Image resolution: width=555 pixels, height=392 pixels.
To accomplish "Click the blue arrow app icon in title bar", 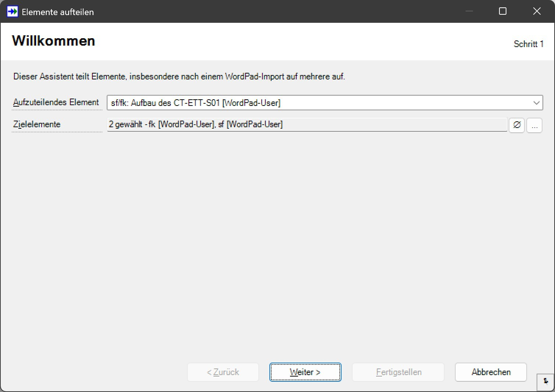I will point(12,12).
